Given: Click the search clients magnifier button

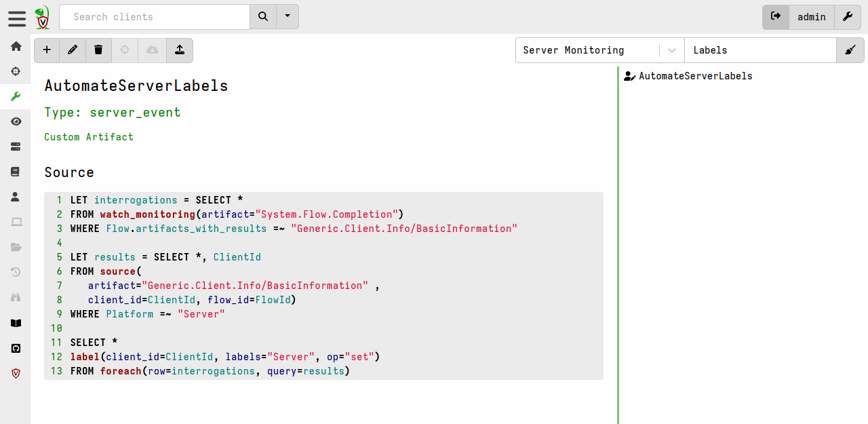Looking at the screenshot, I should 263,17.
